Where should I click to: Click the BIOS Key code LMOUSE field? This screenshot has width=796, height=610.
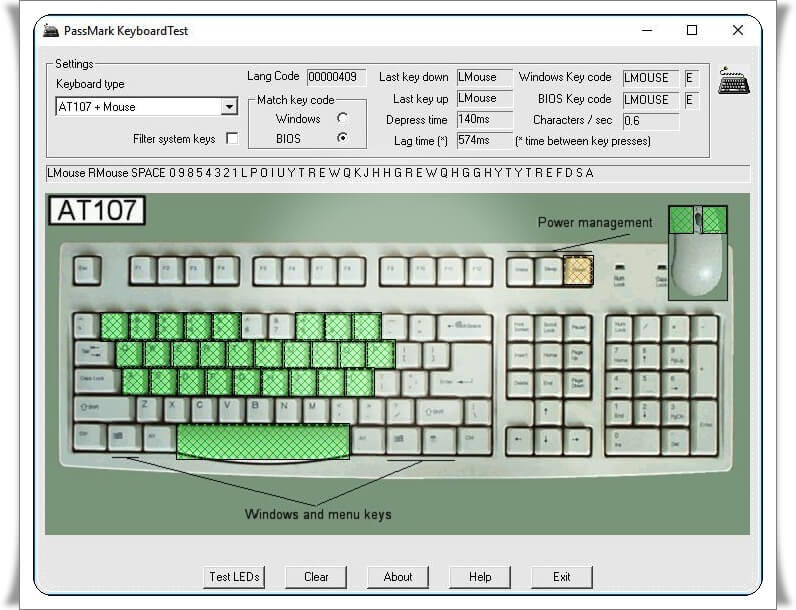pyautogui.click(x=651, y=100)
